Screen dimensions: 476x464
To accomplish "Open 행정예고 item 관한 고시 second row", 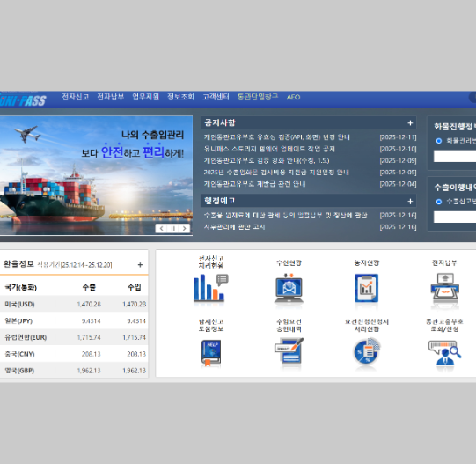I will click(234, 227).
